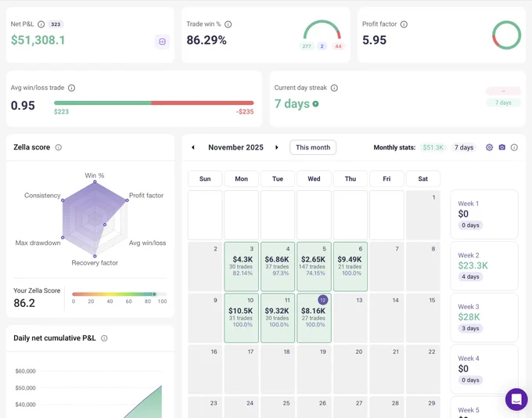Click the info icon beside Avg win/loss trade
The width and height of the screenshot is (532, 418).
pos(72,88)
